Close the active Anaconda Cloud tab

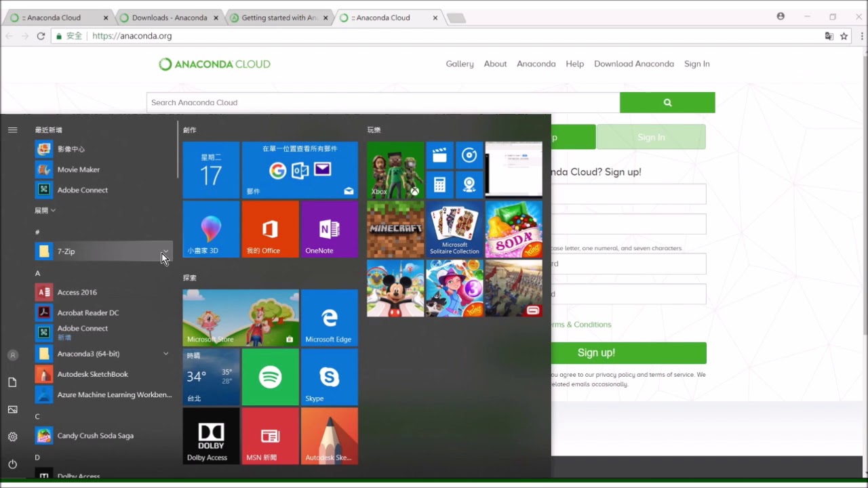[x=435, y=18]
